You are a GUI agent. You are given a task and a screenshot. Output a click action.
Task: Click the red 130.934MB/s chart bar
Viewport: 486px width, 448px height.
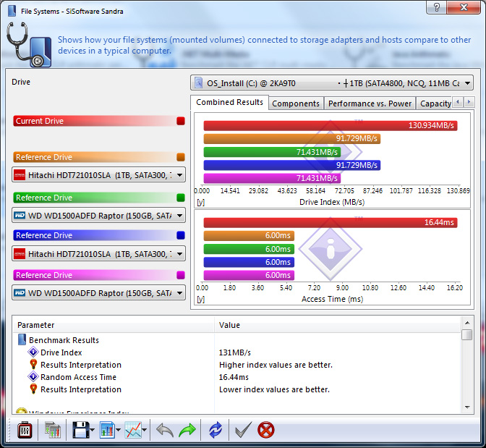click(x=331, y=125)
